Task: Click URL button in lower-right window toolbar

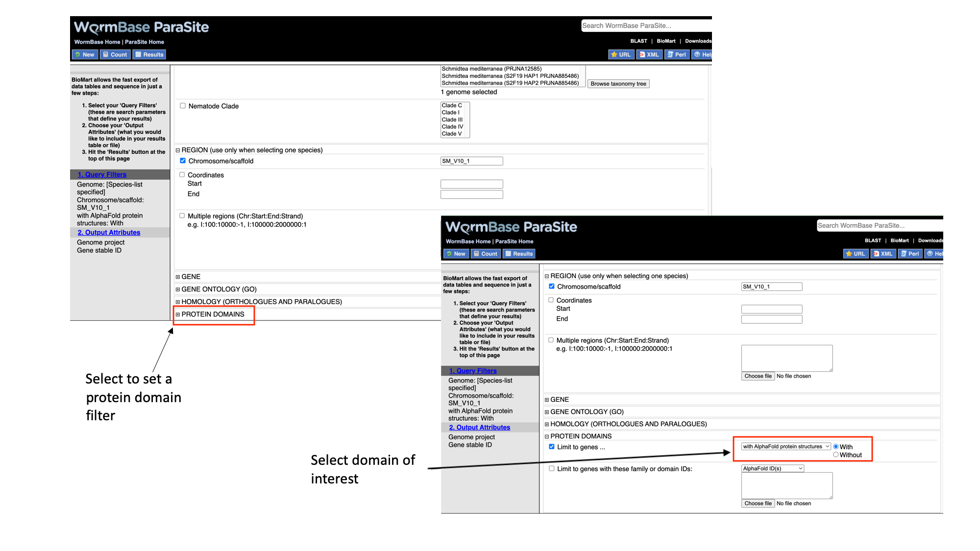Action: click(856, 254)
